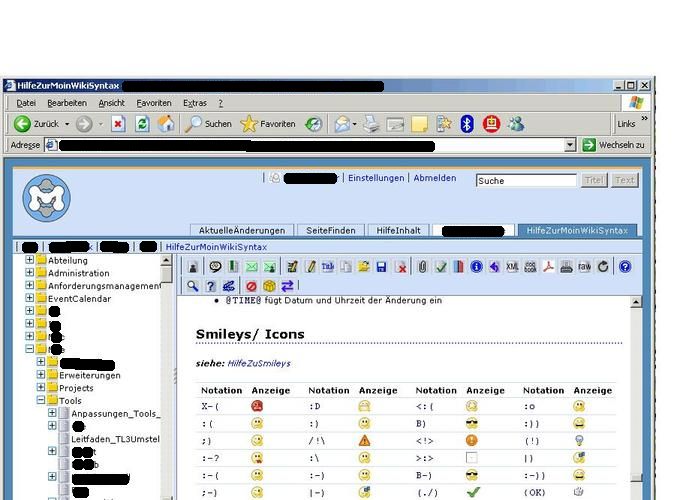Click the blue info icon in wiki toolbar

[476, 267]
